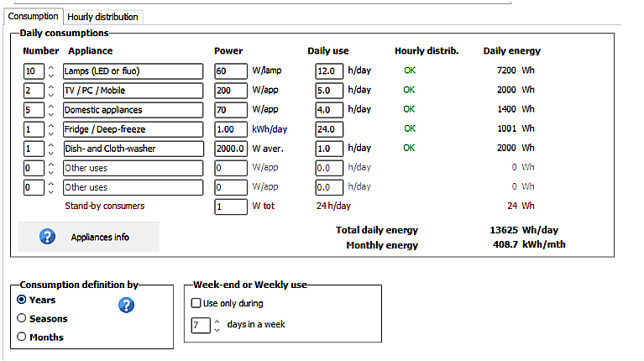644x361 pixels.
Task: Open the Appliances info help button
Action: click(x=89, y=237)
